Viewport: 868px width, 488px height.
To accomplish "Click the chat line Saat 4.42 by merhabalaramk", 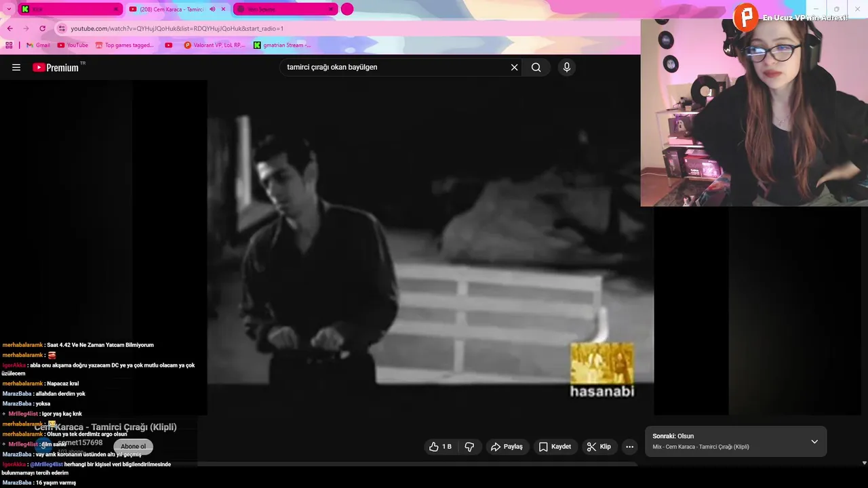I will coord(78,345).
